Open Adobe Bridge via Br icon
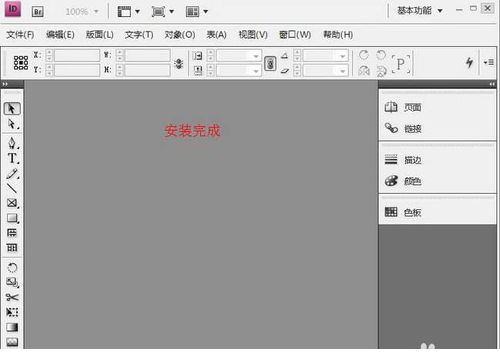Viewport: 500px width, 362px height. pyautogui.click(x=38, y=12)
